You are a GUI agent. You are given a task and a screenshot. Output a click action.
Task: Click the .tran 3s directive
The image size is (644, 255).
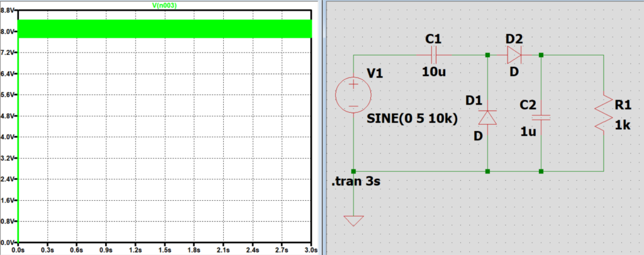356,181
